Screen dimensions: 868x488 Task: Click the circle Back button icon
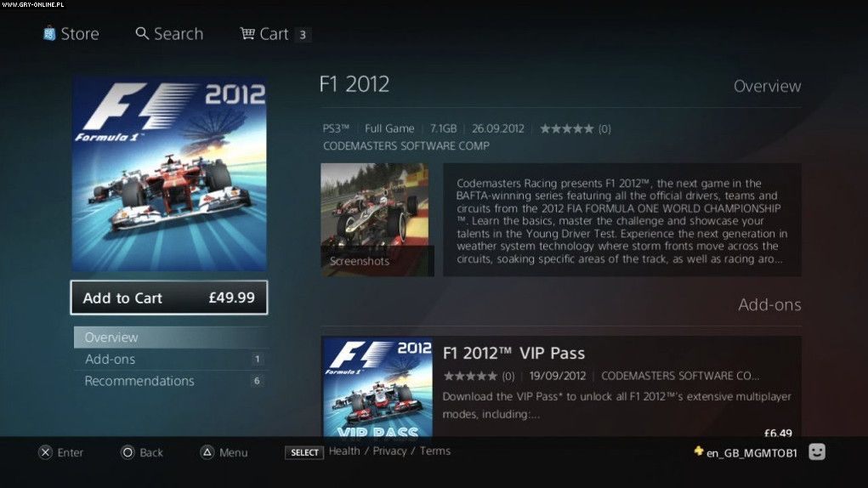point(128,452)
